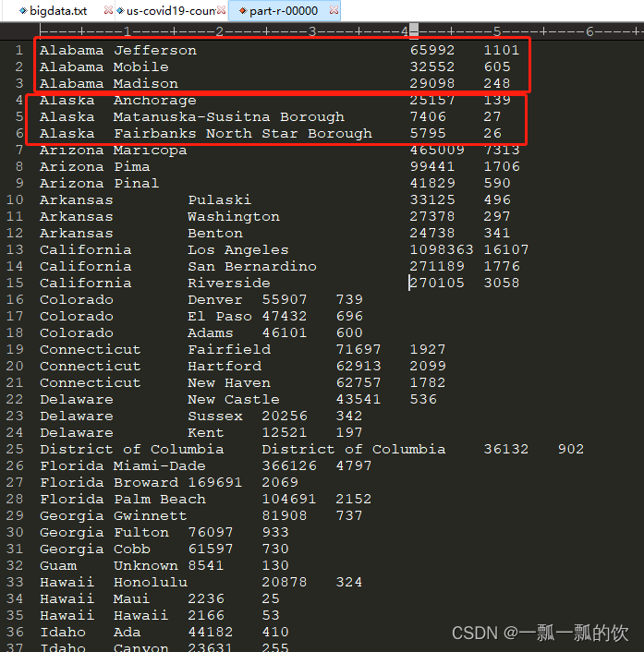Click the text 'Pima' on line 8
Viewport: 644px width, 652px height.
tap(132, 167)
